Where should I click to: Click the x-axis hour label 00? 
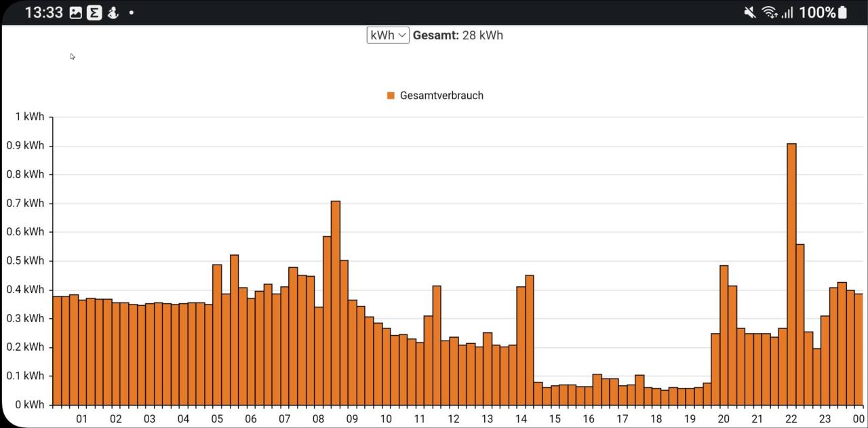coord(859,419)
